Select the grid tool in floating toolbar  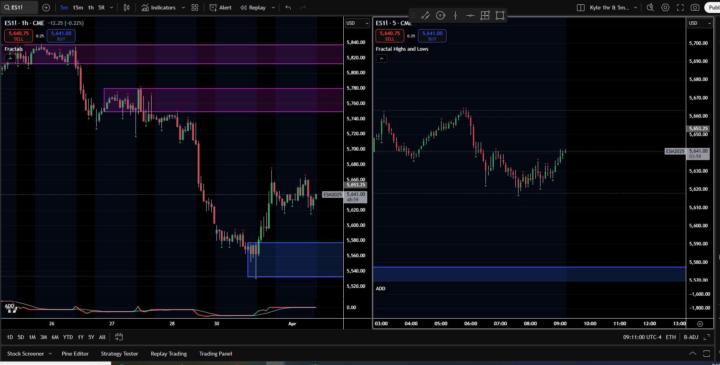[485, 16]
